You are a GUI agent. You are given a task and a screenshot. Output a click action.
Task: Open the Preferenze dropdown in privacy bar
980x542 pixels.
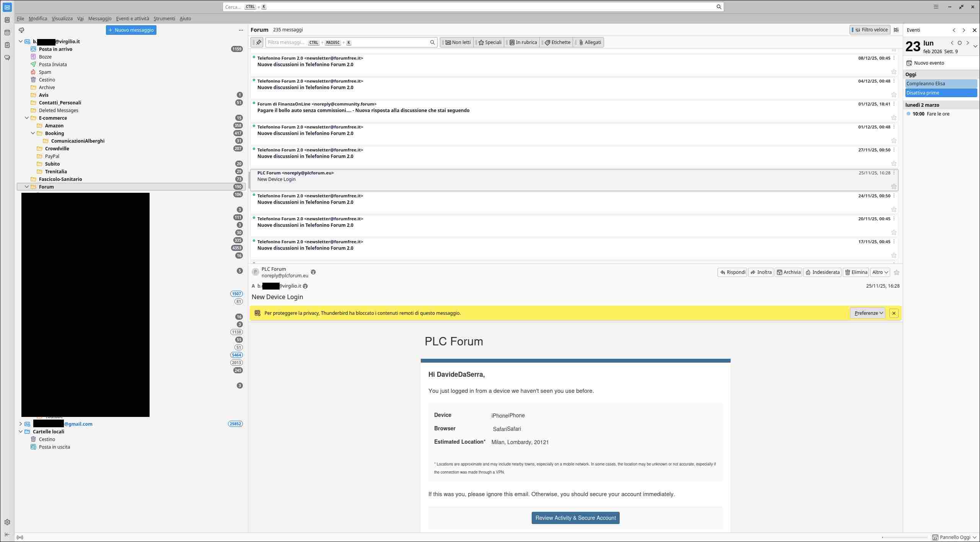pos(867,313)
